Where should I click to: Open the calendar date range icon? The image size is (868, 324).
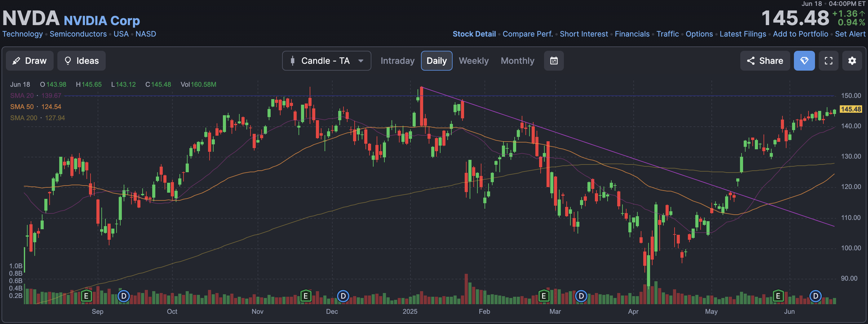coord(554,61)
